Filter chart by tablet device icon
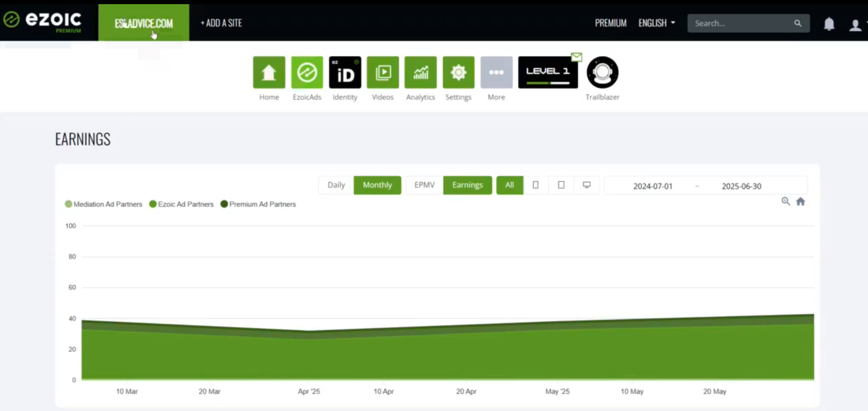Image resolution: width=868 pixels, height=411 pixels. click(561, 185)
